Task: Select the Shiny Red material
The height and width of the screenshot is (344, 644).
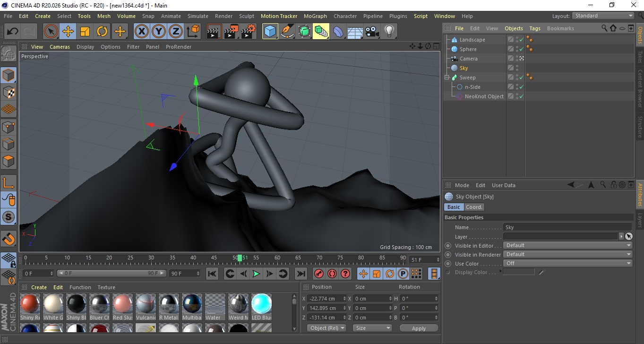Action: coord(30,307)
